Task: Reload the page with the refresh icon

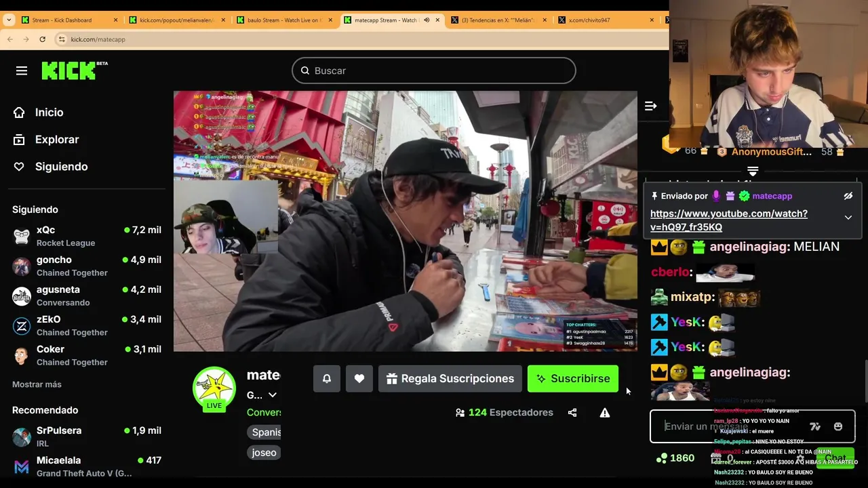Action: pyautogui.click(x=42, y=39)
